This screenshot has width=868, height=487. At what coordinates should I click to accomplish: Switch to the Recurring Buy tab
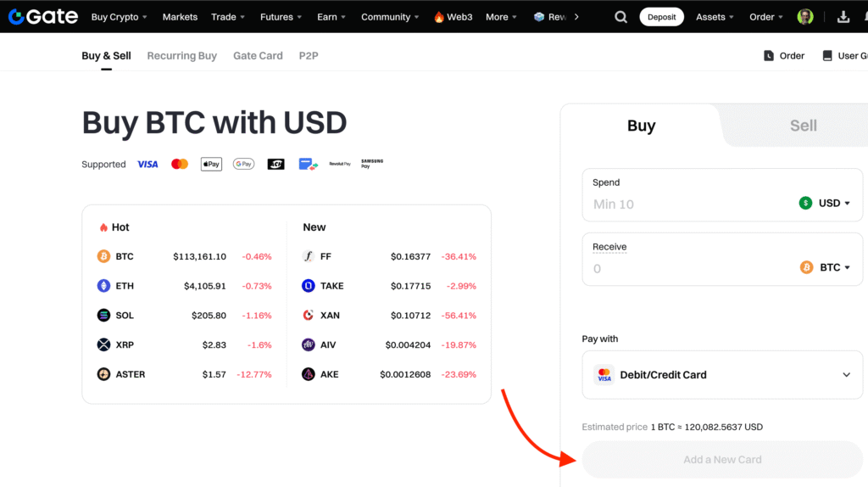pos(181,56)
